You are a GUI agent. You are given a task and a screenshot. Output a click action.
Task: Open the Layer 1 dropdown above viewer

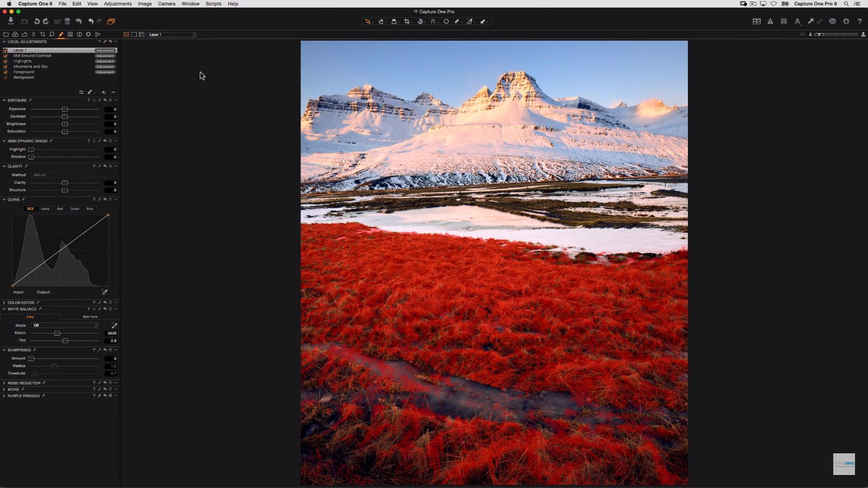tap(172, 35)
